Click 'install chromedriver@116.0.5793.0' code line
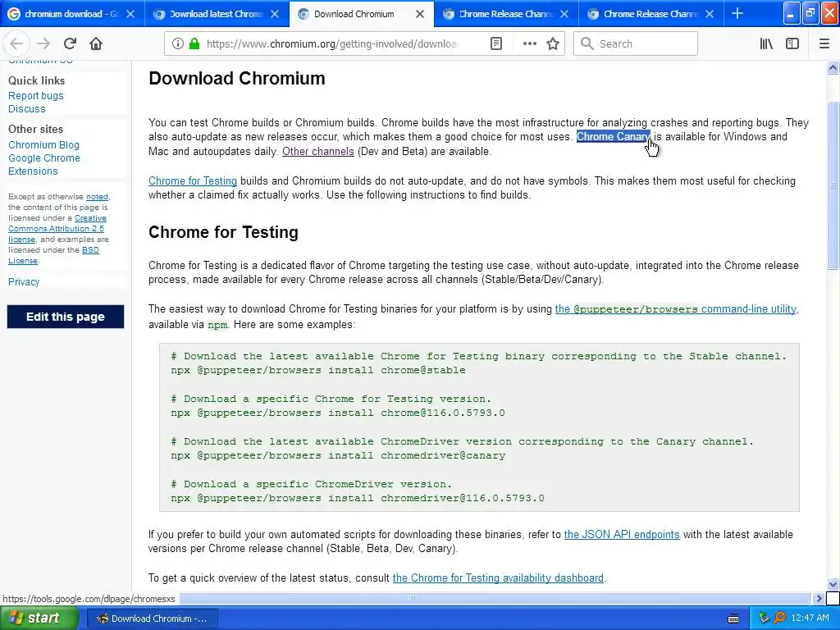Screen dimensions: 840x630 (358, 498)
